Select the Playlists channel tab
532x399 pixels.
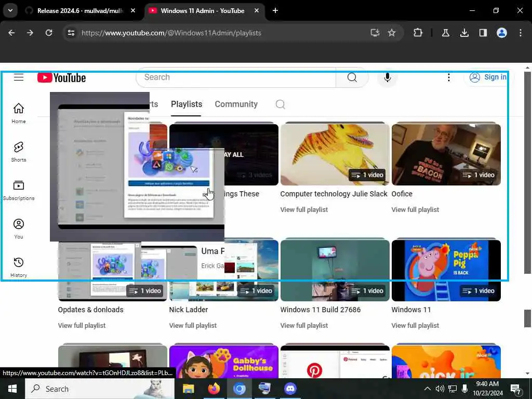point(187,104)
